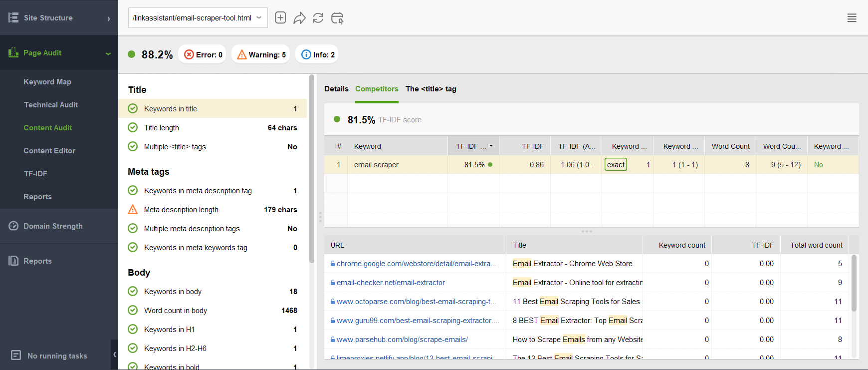Collapse the Page Audit section chevron
Image resolution: width=868 pixels, height=370 pixels.
108,53
